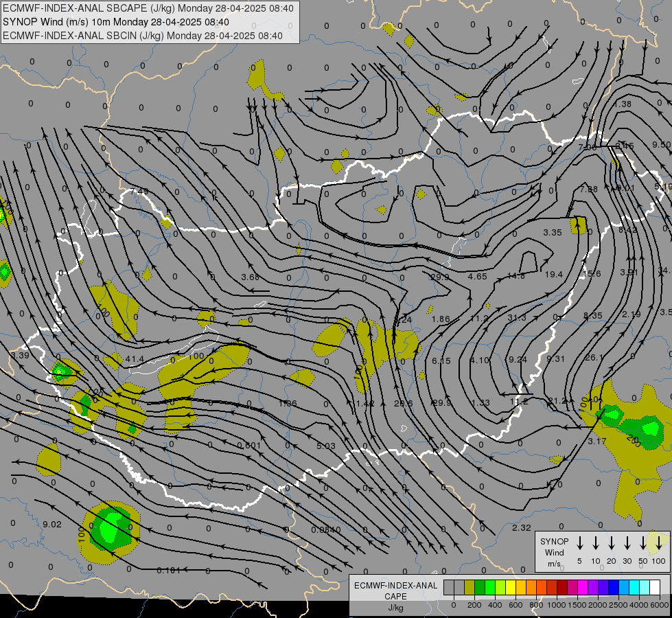Click the 0.001 value on the map
The width and height of the screenshot is (672, 618).
point(249,445)
